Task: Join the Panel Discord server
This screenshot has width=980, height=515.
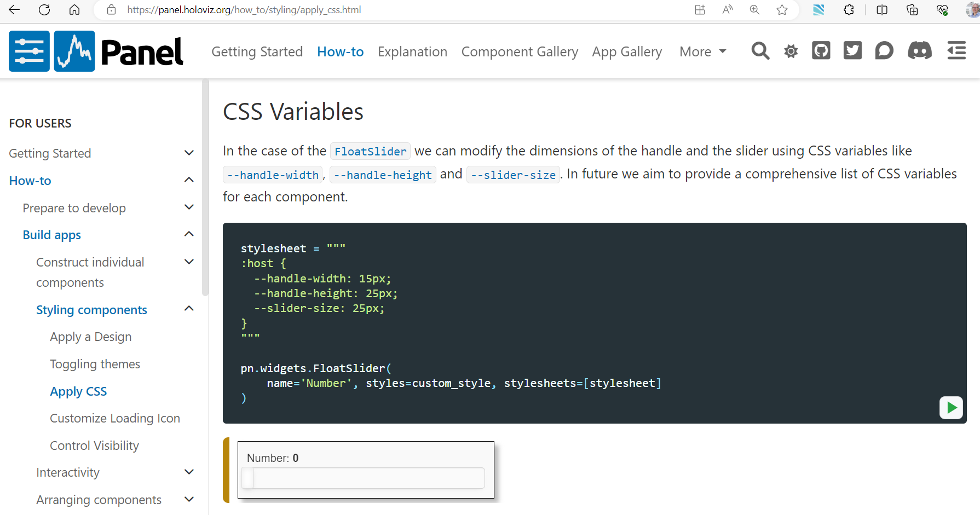Action: [920, 51]
